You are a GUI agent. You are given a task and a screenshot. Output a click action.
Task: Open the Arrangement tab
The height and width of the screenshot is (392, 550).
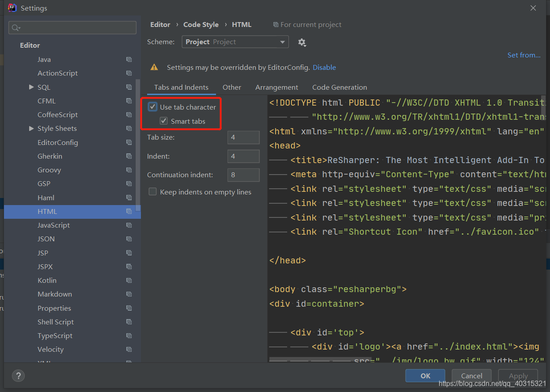[x=277, y=88]
